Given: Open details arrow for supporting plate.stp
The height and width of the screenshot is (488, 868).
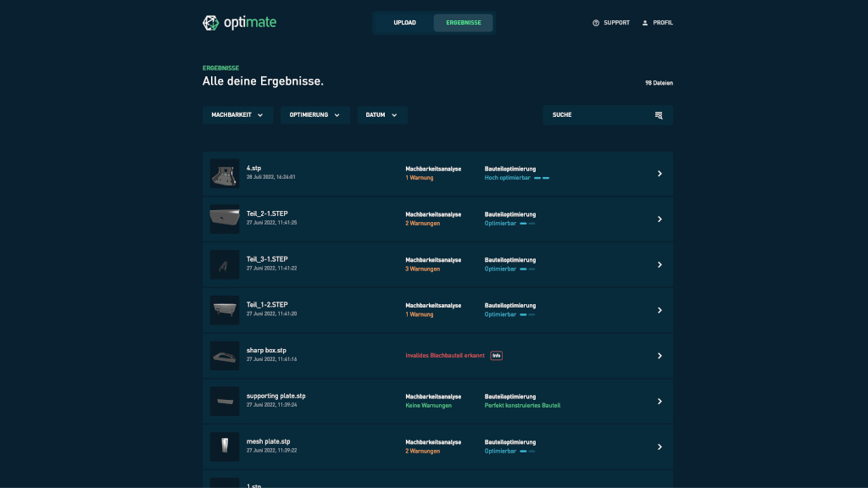Looking at the screenshot, I should click(x=659, y=401).
